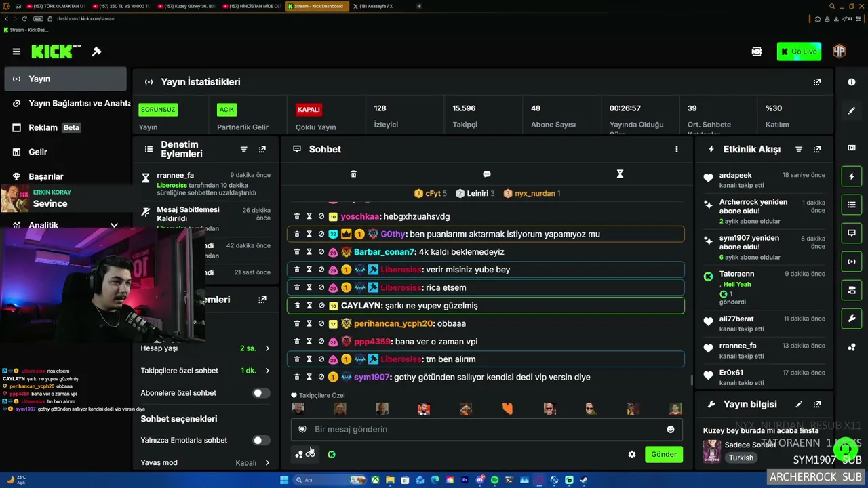Screen dimensions: 868x488
Task: Open Sohbet panel three-dot options
Action: click(x=676, y=149)
